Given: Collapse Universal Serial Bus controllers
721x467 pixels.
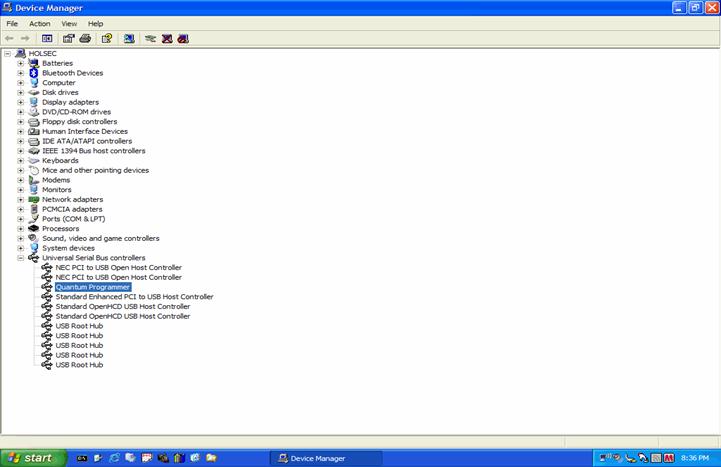Looking at the screenshot, I should pyautogui.click(x=20, y=258).
